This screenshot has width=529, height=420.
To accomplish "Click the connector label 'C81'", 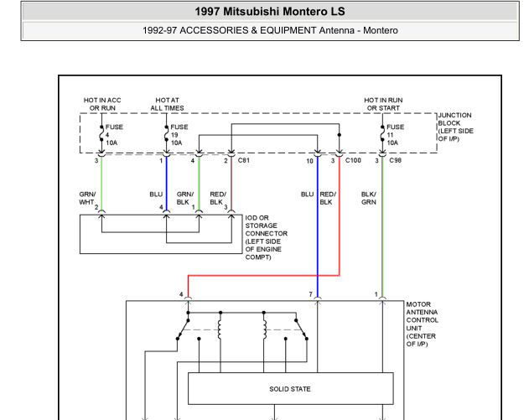I will click(x=244, y=160).
